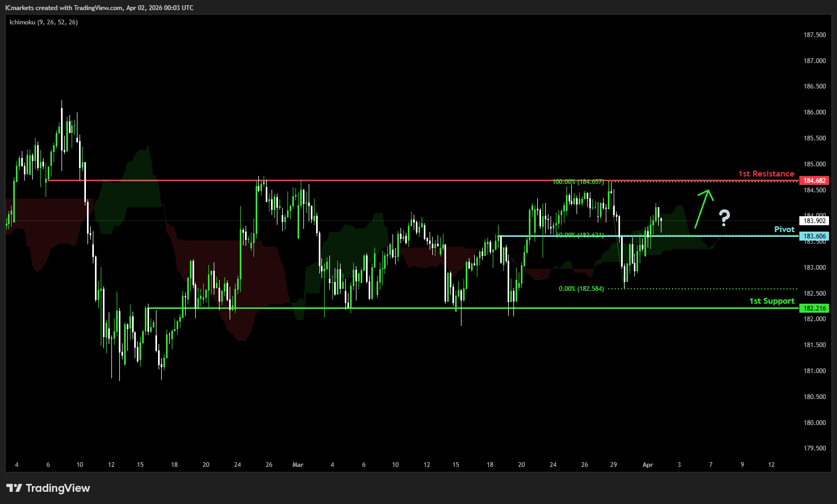Click the gray question mark symbol
The height and width of the screenshot is (504, 837).
(724, 217)
